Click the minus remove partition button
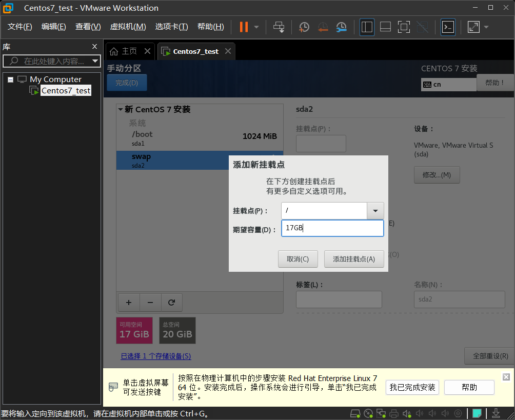 click(x=150, y=303)
